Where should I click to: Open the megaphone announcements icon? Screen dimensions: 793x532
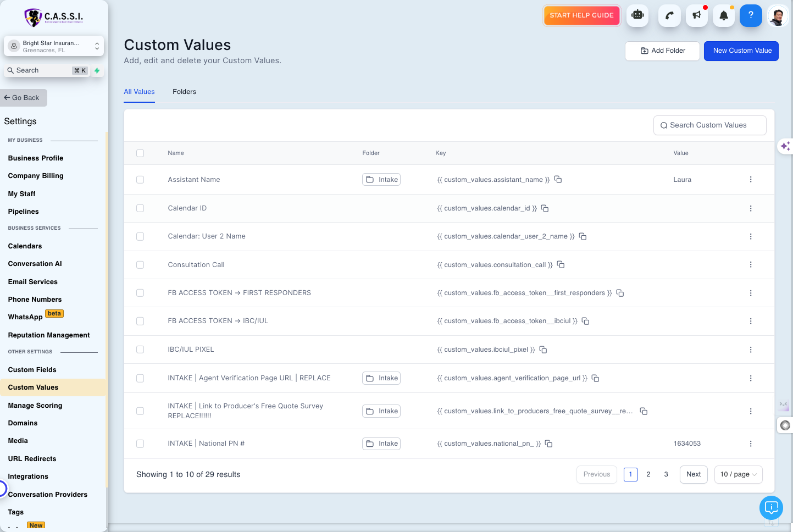(x=697, y=15)
